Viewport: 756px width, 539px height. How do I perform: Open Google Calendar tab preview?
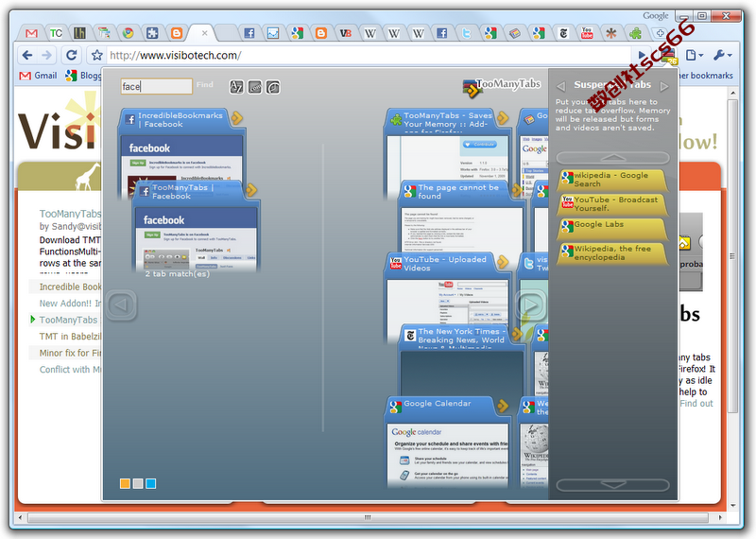point(447,456)
